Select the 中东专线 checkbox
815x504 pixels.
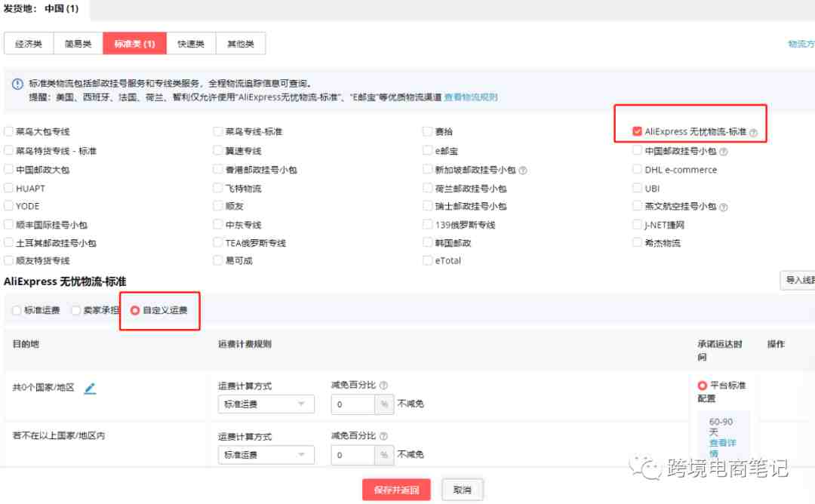coord(218,225)
